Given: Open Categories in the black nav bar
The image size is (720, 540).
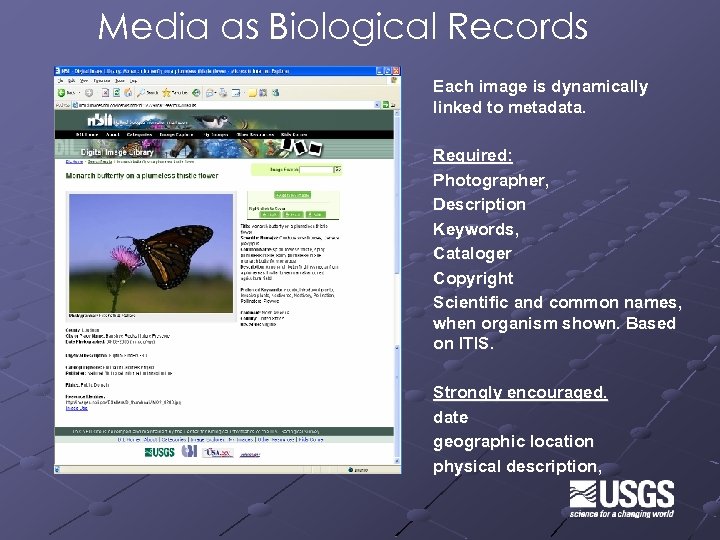Looking at the screenshot, I should (139, 135).
